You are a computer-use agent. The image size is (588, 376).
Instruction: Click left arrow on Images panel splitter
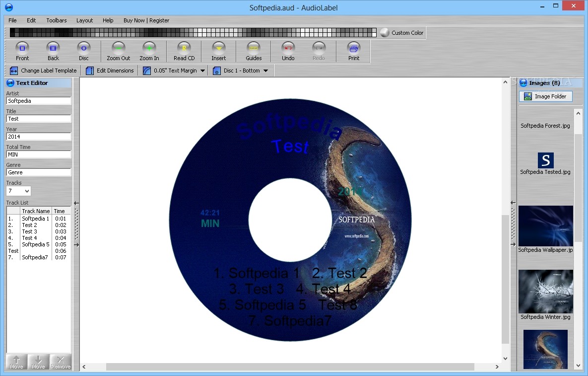pyautogui.click(x=513, y=203)
